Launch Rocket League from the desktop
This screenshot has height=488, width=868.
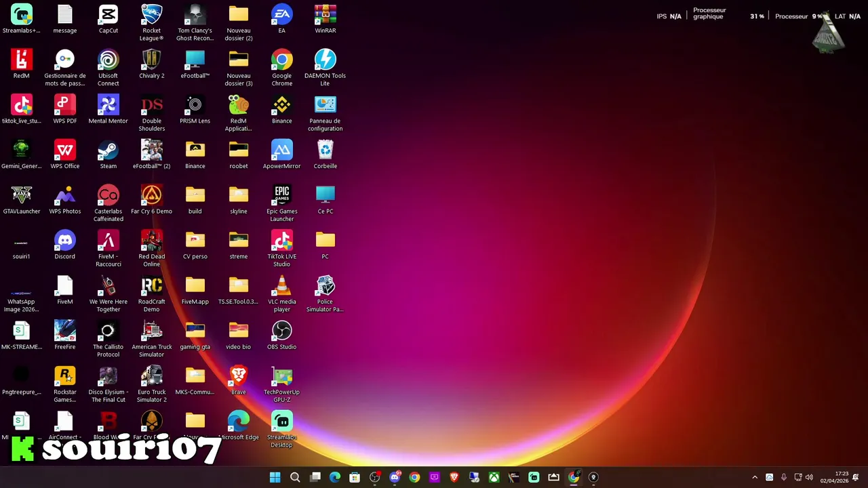(x=151, y=22)
